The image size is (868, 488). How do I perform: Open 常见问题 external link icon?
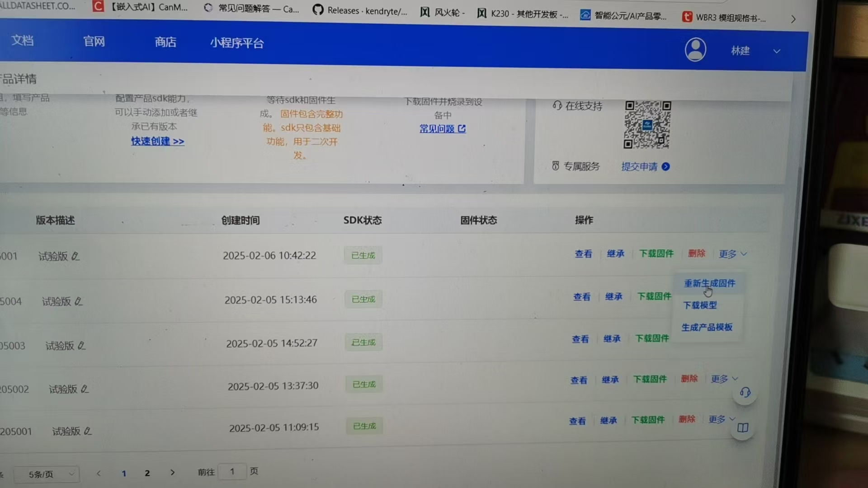click(x=462, y=129)
